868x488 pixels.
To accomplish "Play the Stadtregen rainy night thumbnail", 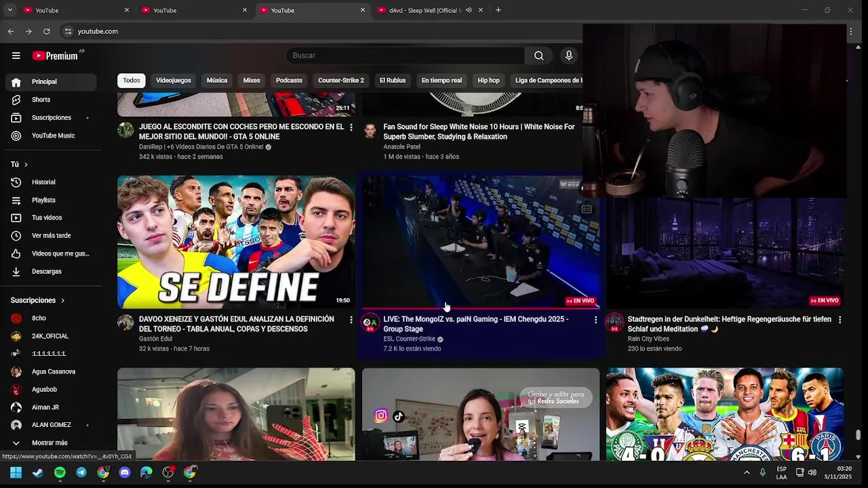I will (725, 252).
